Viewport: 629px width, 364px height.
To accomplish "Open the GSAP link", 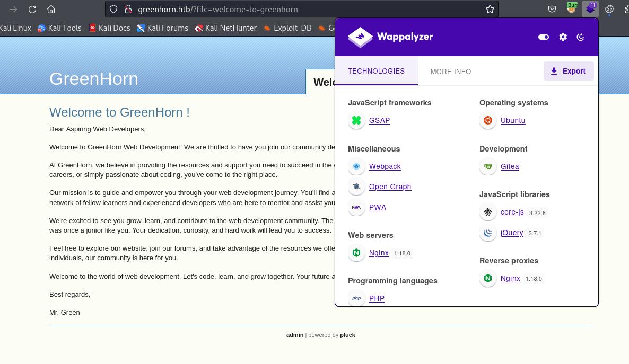I will [x=380, y=120].
